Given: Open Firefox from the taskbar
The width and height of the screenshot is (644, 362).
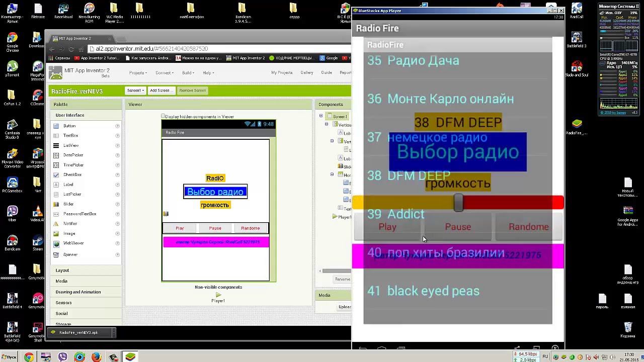Looking at the screenshot, I should (x=96, y=357).
